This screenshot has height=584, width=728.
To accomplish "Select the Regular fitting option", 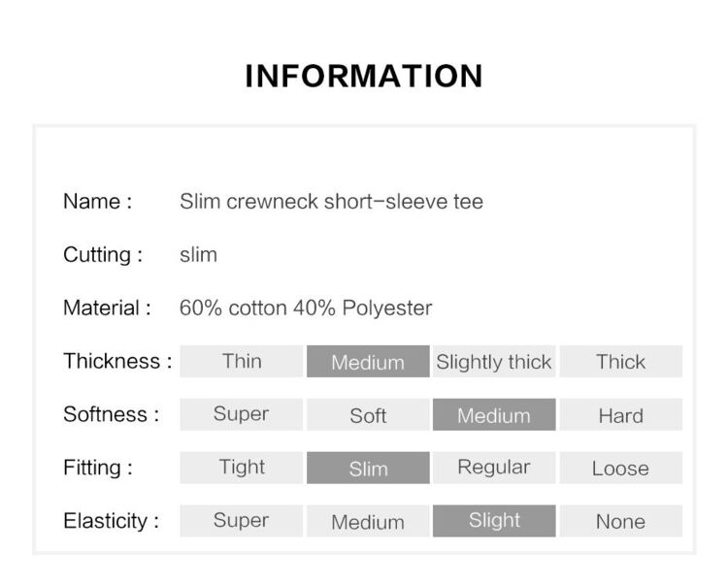I will 494,468.
